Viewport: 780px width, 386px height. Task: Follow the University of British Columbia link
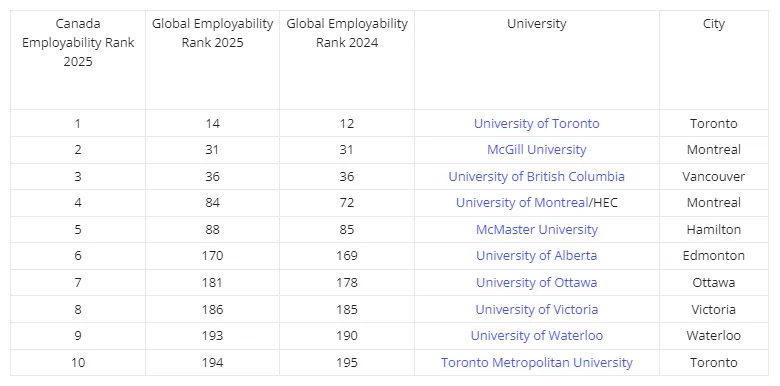tap(536, 177)
